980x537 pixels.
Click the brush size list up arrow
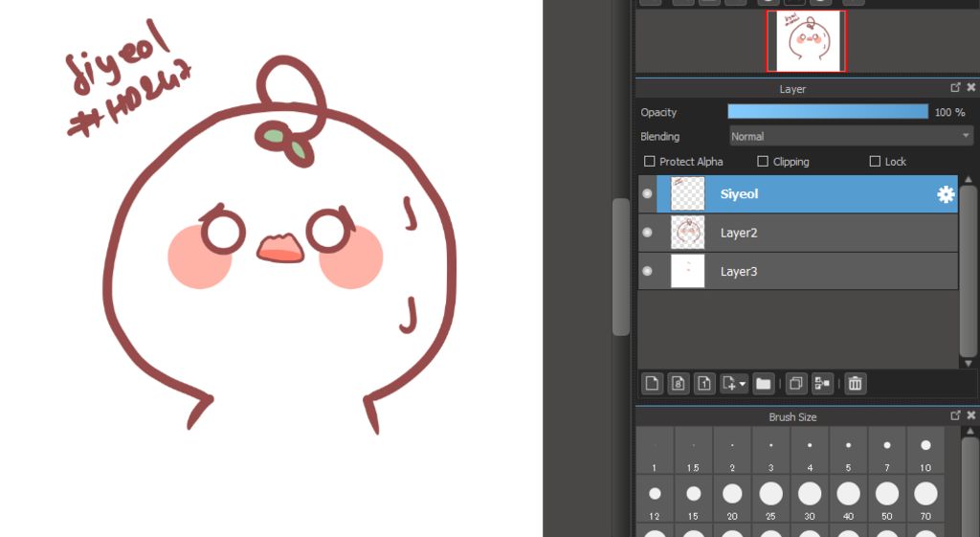(x=970, y=432)
